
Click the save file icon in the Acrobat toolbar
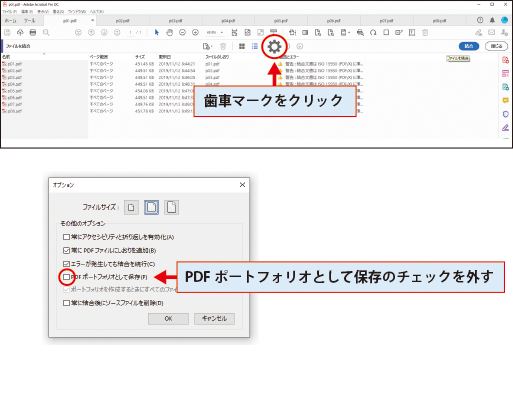pos(7,33)
